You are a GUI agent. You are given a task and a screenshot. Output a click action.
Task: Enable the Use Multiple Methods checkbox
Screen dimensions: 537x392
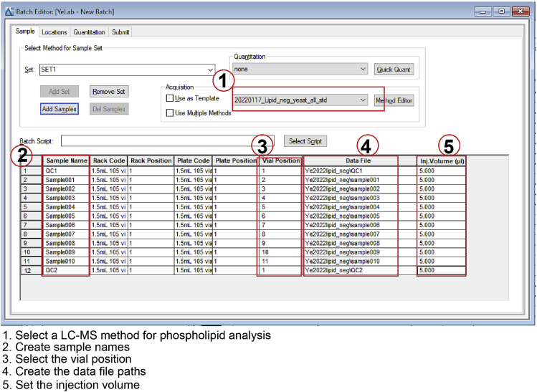click(169, 113)
